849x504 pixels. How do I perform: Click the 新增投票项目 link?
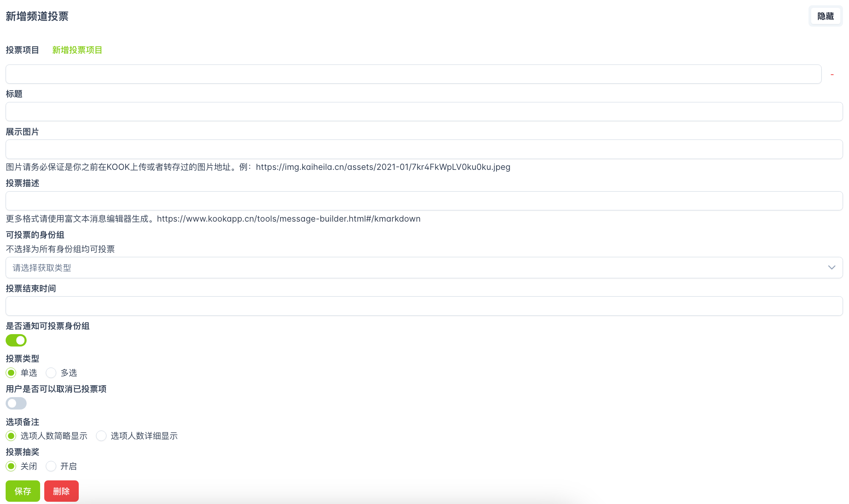(x=77, y=50)
